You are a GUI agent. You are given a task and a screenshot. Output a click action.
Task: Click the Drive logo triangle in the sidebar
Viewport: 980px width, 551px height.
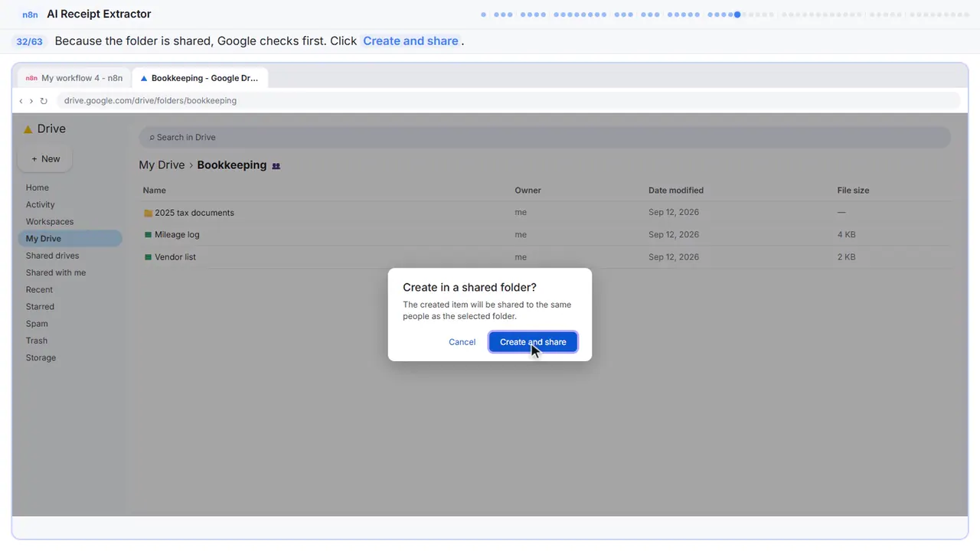click(x=28, y=129)
